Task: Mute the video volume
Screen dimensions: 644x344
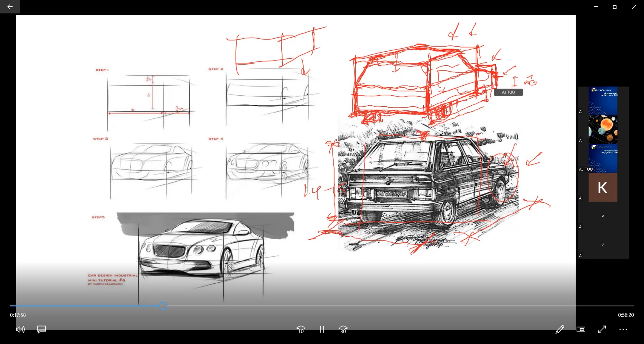Action: (20, 330)
